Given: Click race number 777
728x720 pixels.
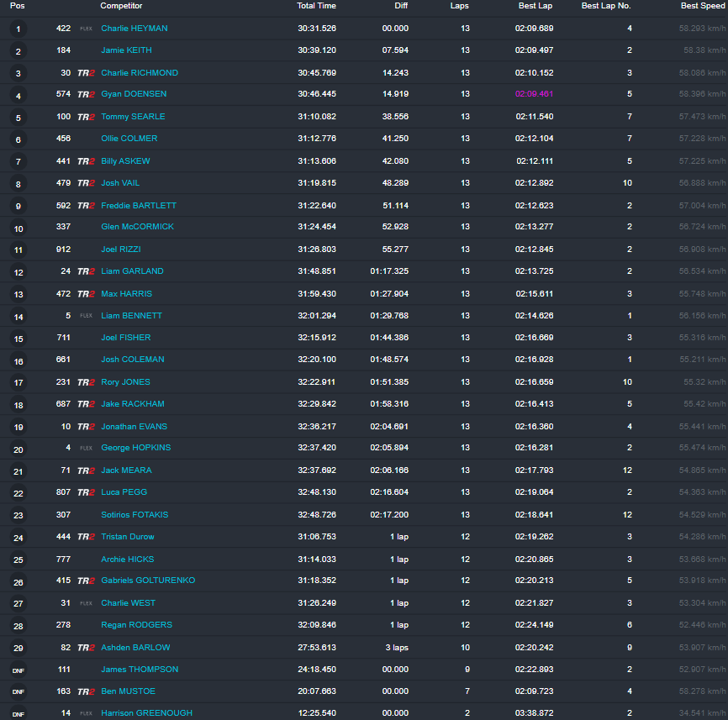Looking at the screenshot, I should 63,559.
